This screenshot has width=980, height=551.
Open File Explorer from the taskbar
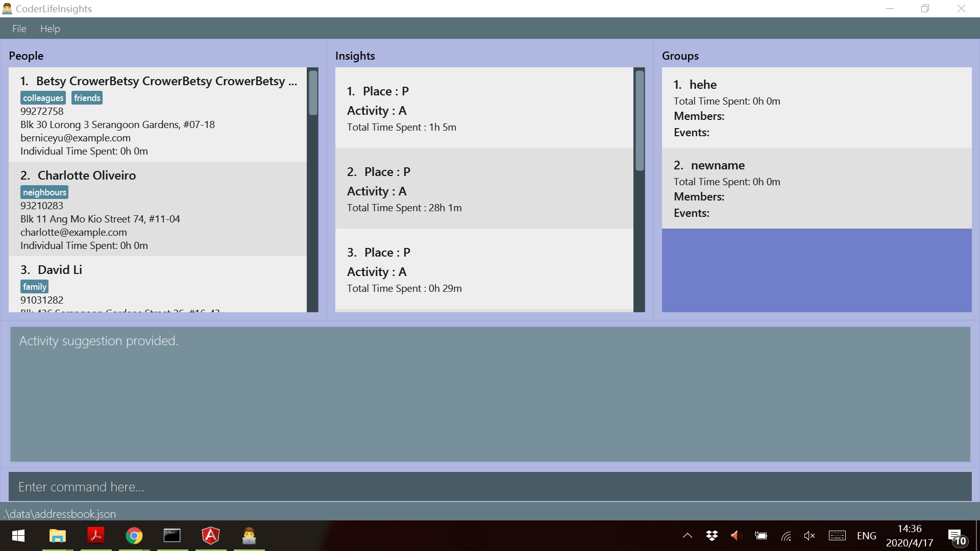[57, 536]
